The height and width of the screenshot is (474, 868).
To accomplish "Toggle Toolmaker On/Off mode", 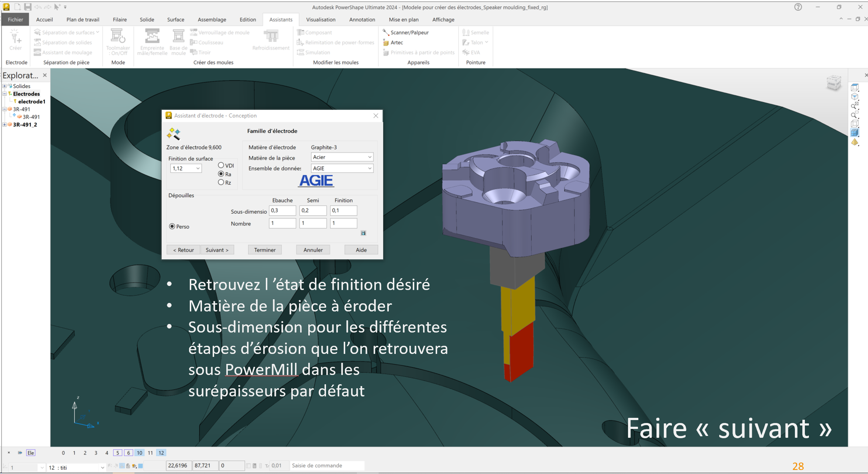I will coord(118,42).
